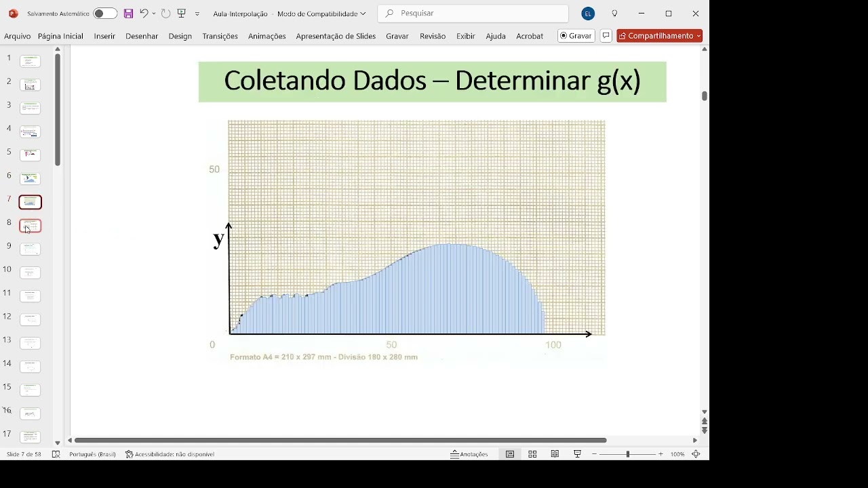This screenshot has width=868, height=488.
Task: Select slide 10 thumbnail
Action: (30, 272)
